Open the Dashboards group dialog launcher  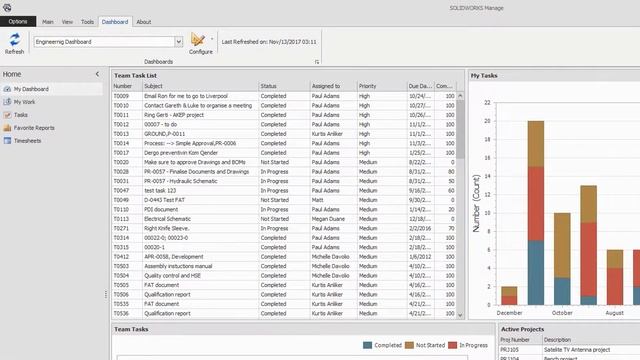tap(317, 62)
